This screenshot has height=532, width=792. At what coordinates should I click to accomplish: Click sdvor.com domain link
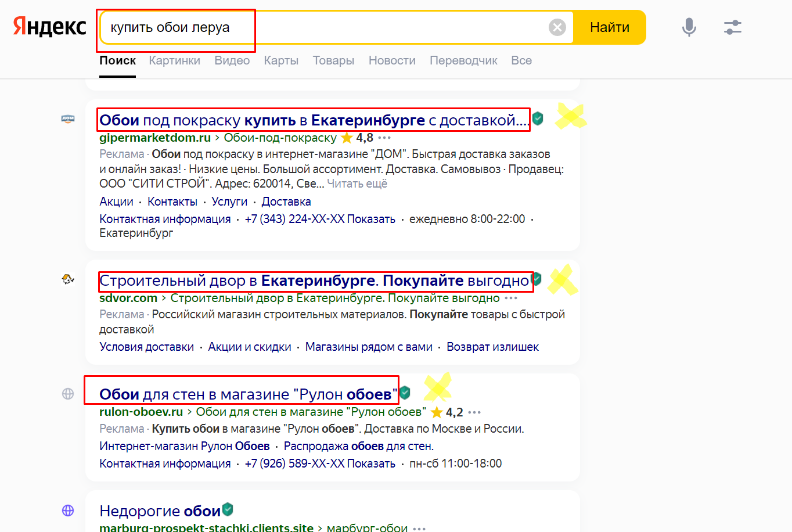128,298
